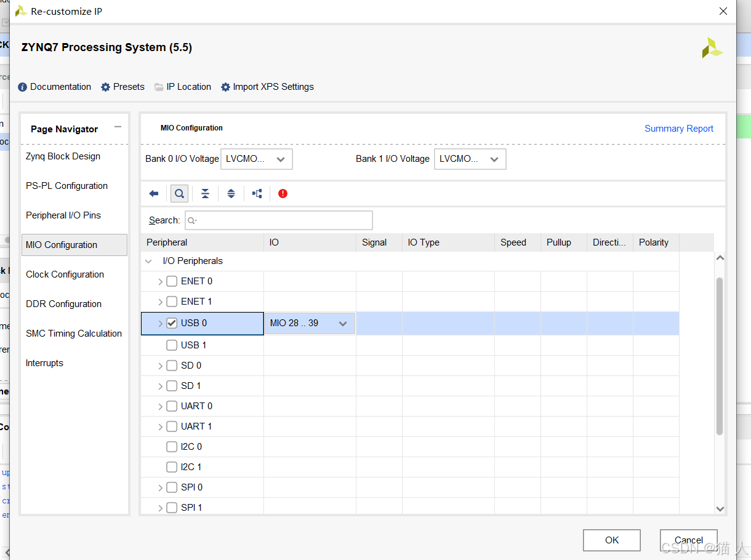Open the Presets gear menu

122,87
